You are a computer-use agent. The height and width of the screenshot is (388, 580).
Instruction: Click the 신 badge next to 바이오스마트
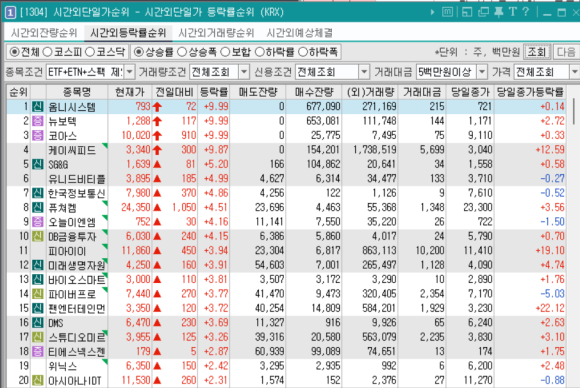38,280
